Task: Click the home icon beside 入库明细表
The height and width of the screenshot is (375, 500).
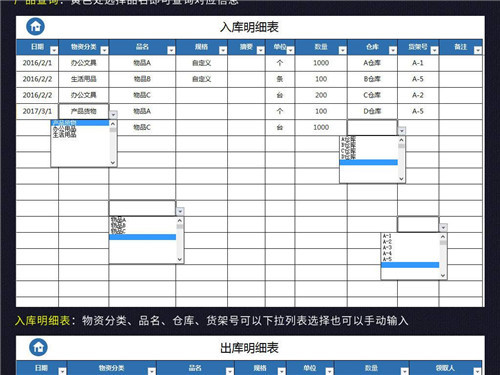Action: click(x=35, y=26)
